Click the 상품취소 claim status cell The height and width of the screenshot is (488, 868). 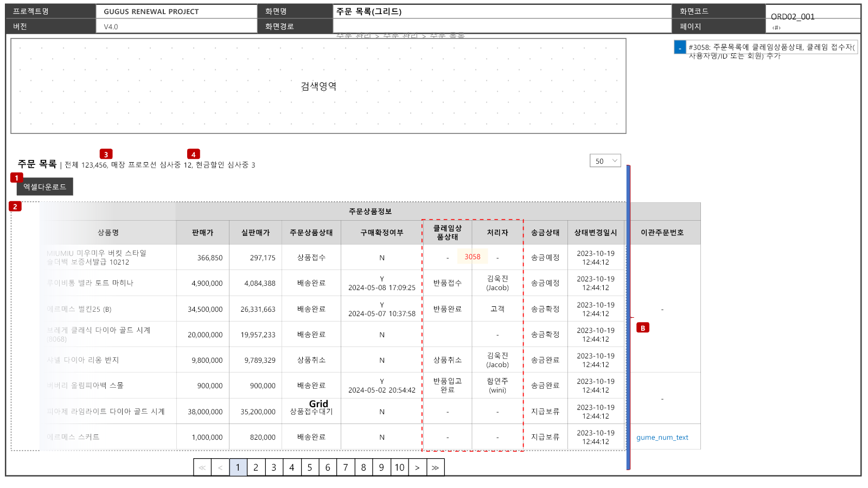coord(448,360)
